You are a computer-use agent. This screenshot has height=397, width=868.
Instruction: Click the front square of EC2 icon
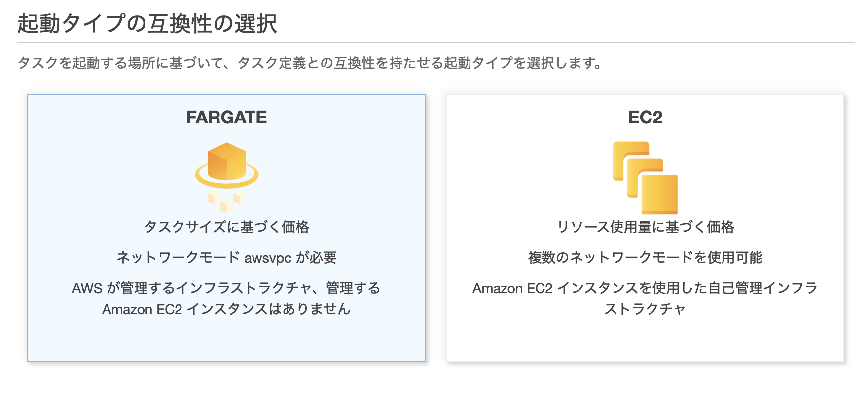click(x=659, y=195)
